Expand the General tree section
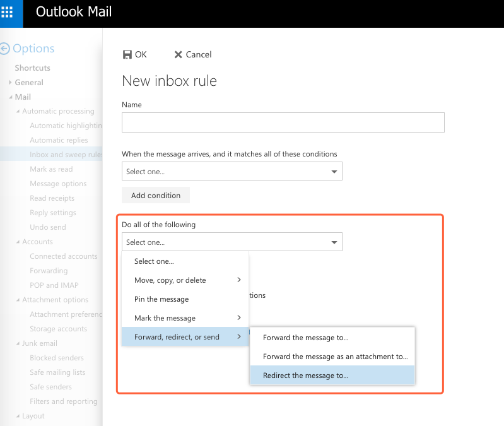Screen dimensions: 504x426 10,82
